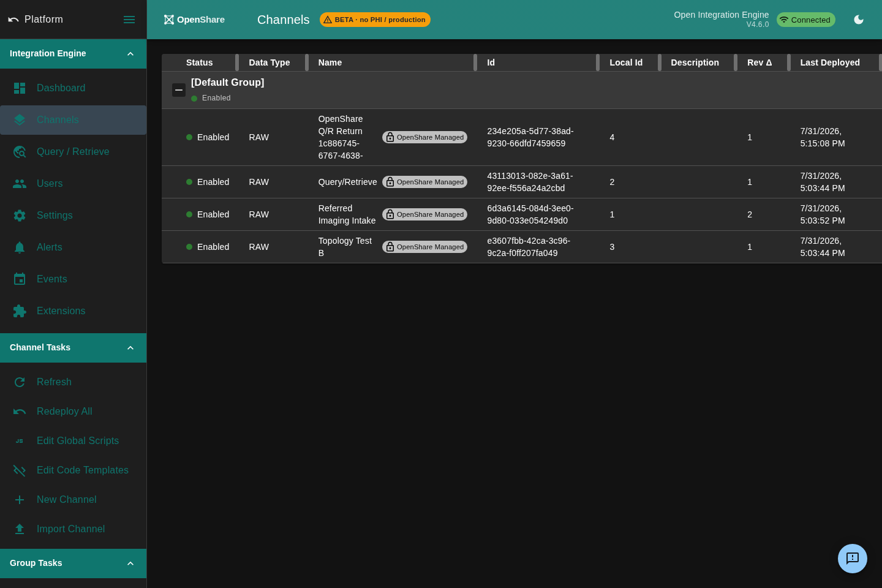The height and width of the screenshot is (588, 882).
Task: Click the Events calendar icon
Action: [20, 279]
